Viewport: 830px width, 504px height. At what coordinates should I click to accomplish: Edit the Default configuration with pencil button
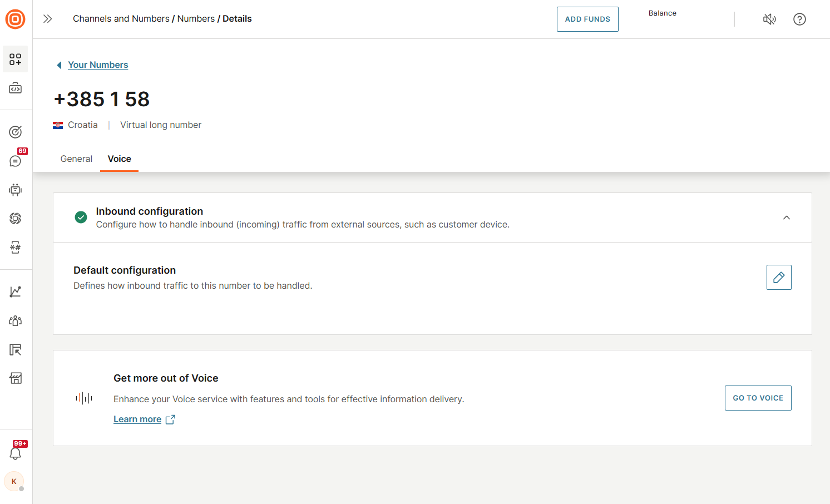point(778,277)
